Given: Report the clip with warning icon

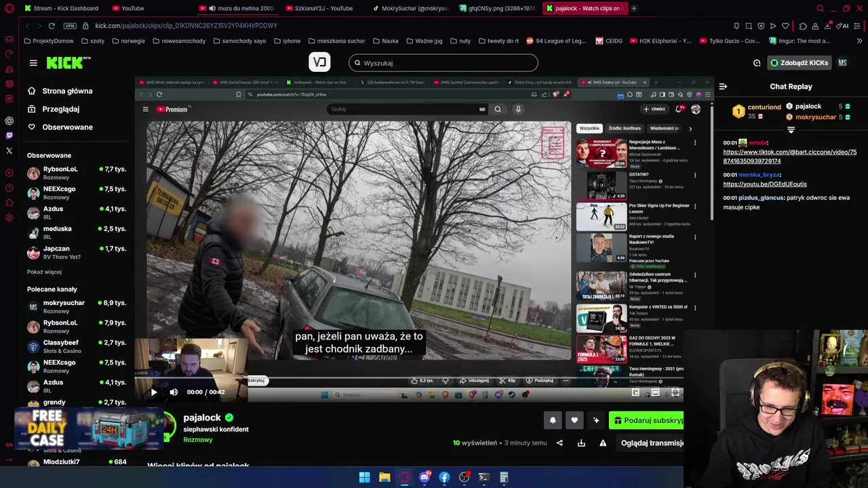Looking at the screenshot, I should pos(603,443).
